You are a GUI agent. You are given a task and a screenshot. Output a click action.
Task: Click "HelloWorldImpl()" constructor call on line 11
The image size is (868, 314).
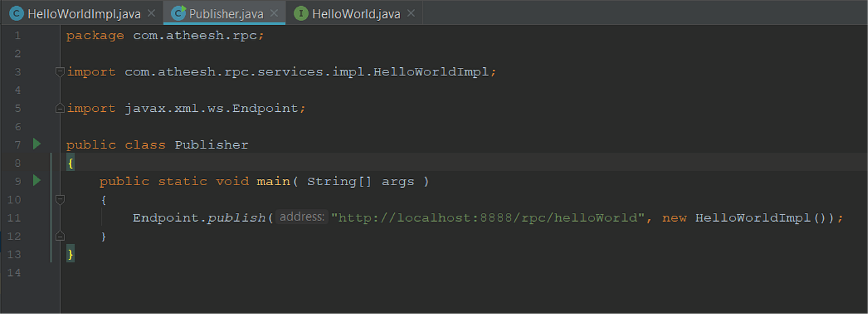click(762, 218)
